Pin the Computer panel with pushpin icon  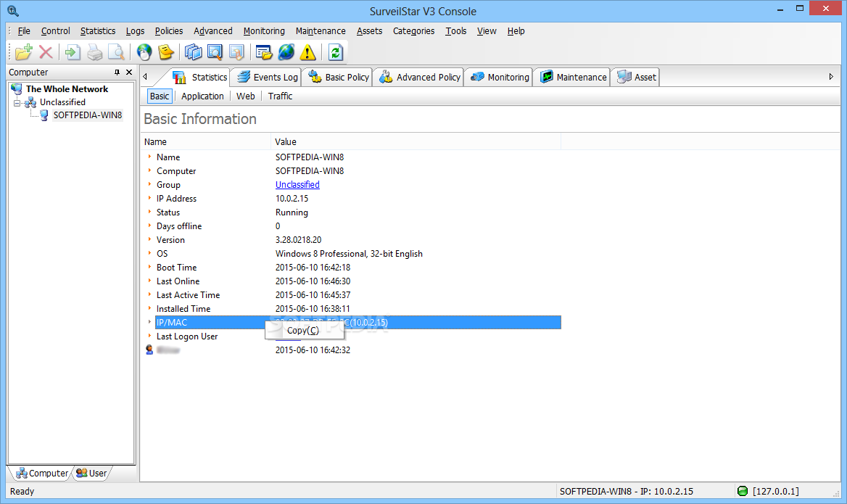117,73
